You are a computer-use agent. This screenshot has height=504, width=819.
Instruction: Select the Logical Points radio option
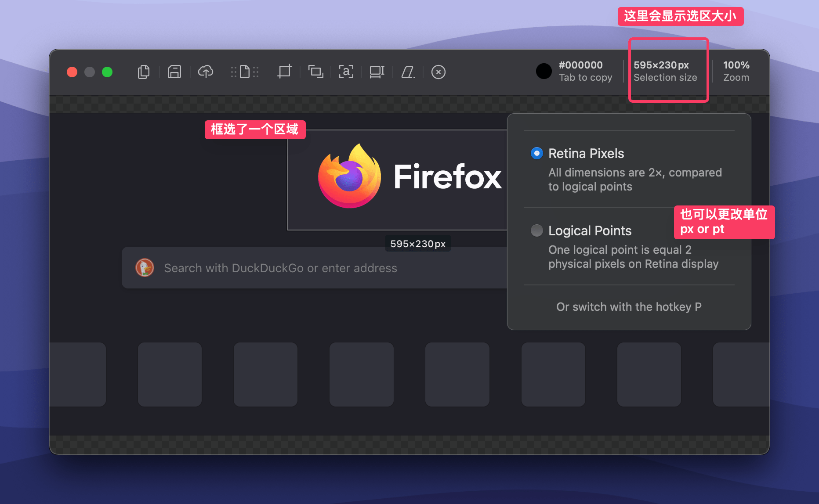(537, 230)
